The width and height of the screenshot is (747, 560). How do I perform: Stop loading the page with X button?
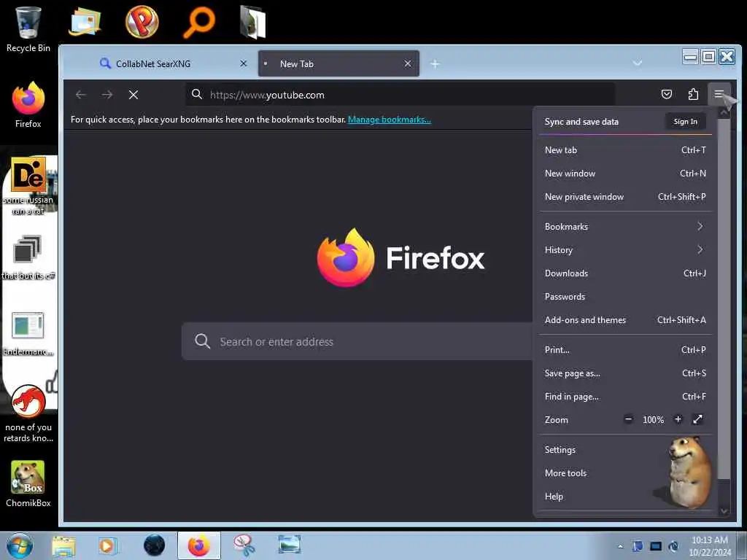133,95
